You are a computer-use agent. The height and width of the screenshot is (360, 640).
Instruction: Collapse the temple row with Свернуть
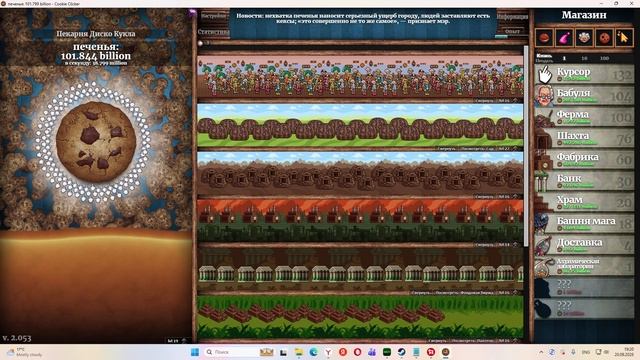[438, 340]
